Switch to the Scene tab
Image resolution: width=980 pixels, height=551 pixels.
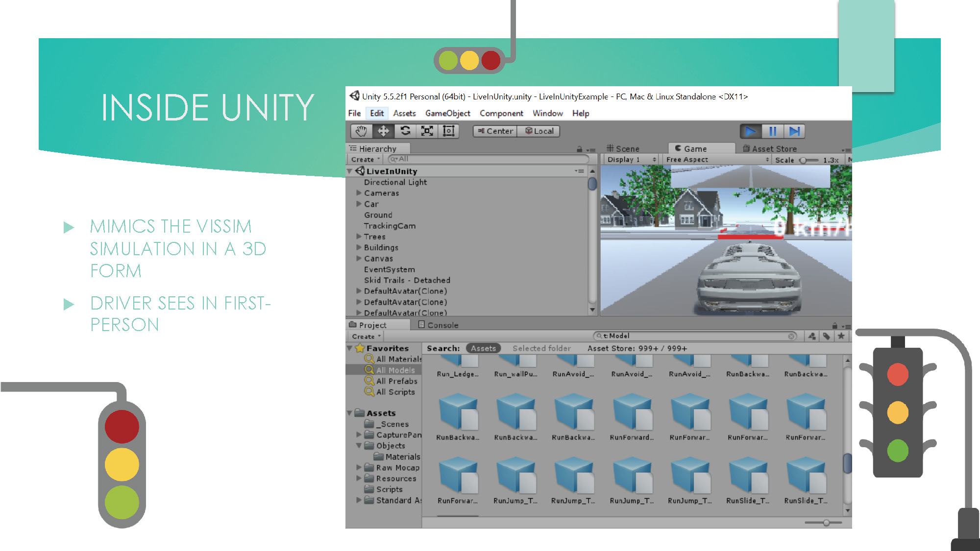pos(623,148)
